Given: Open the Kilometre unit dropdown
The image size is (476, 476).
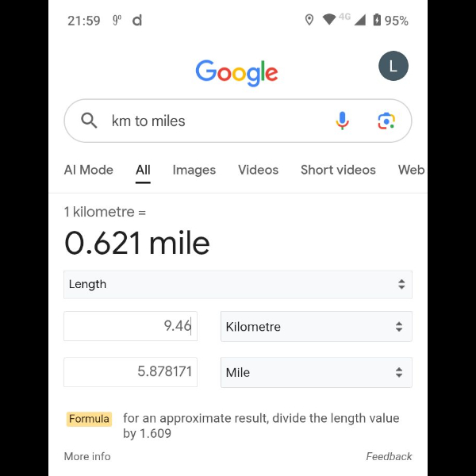Looking at the screenshot, I should tap(316, 327).
